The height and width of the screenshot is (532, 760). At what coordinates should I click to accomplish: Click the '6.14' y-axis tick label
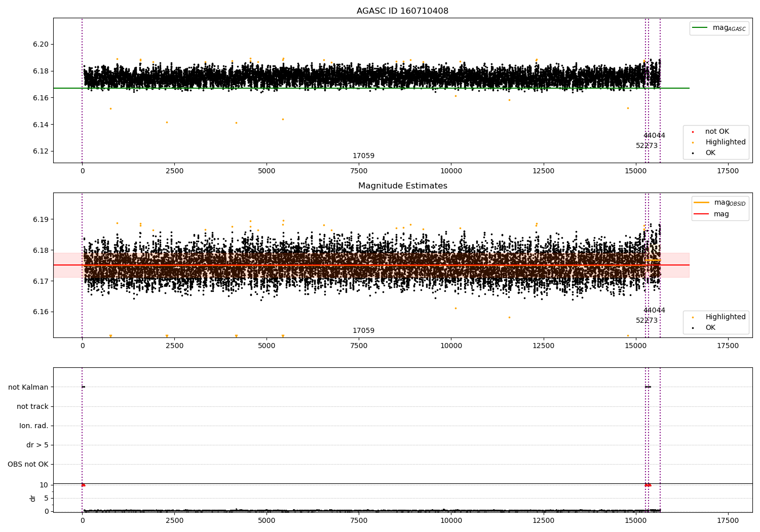41,125
